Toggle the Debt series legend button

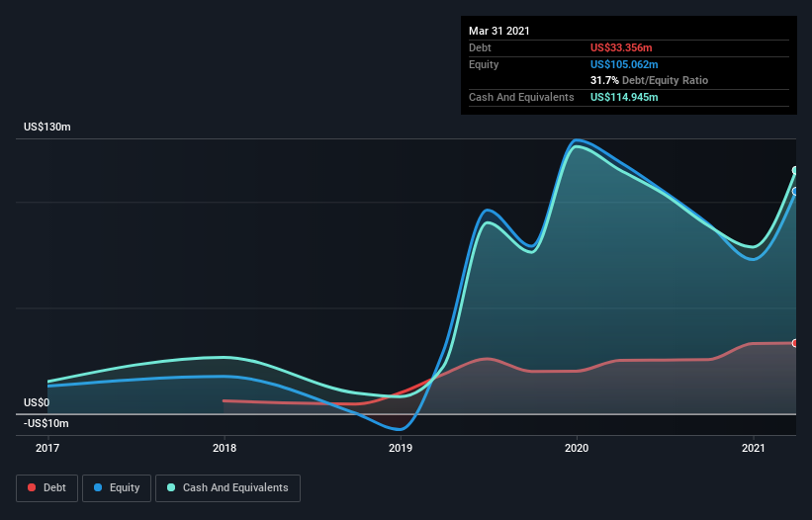pos(46,488)
